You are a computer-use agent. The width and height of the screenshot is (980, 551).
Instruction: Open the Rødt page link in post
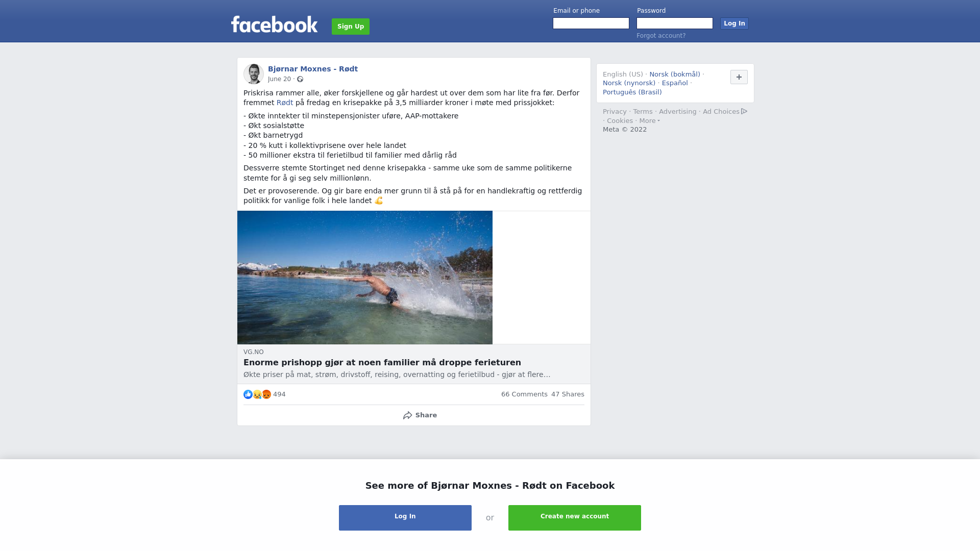pos(285,103)
